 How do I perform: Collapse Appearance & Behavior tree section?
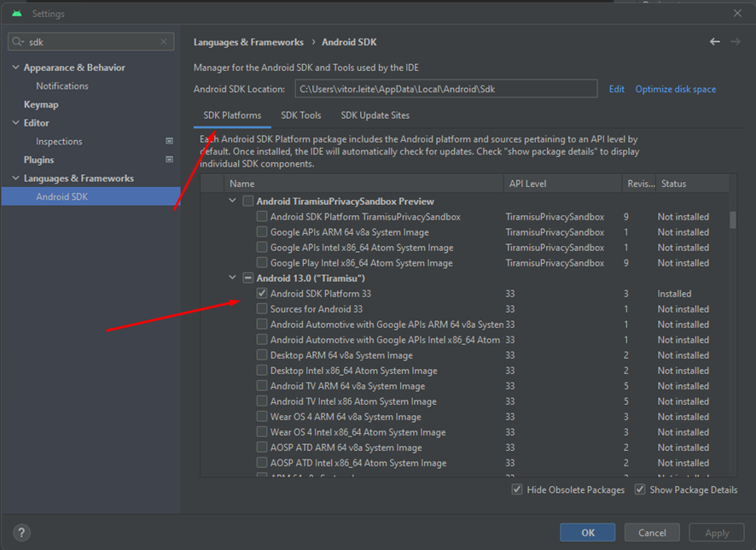pyautogui.click(x=15, y=67)
